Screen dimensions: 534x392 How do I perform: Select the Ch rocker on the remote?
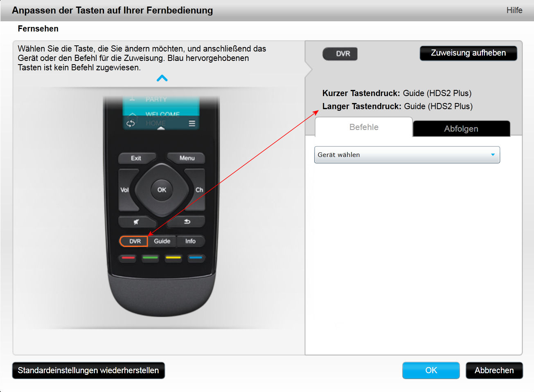198,190
